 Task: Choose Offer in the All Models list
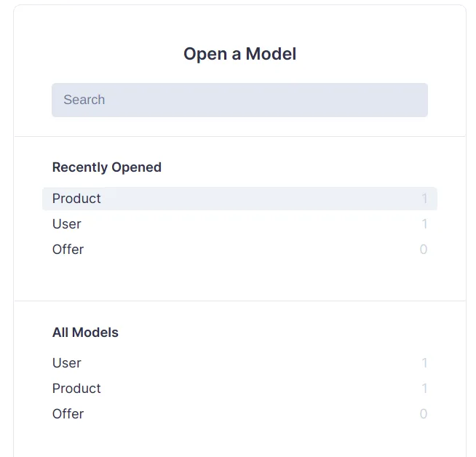pos(68,414)
